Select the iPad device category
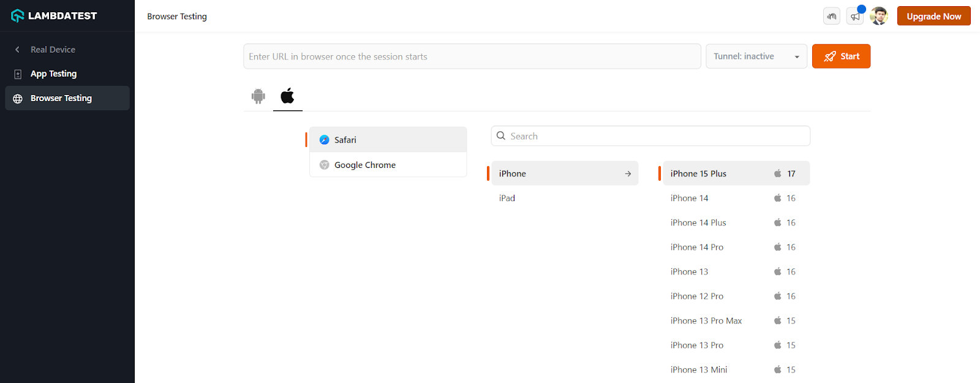 [507, 198]
